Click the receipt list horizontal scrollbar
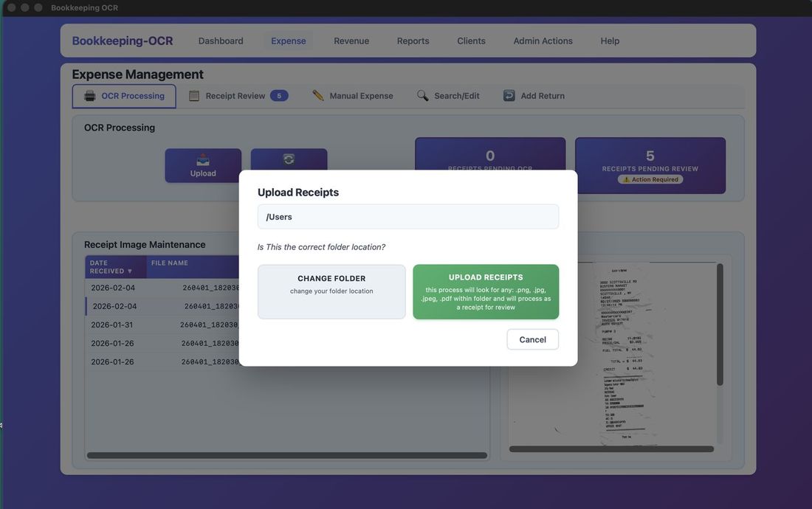This screenshot has width=812, height=509. (x=286, y=455)
